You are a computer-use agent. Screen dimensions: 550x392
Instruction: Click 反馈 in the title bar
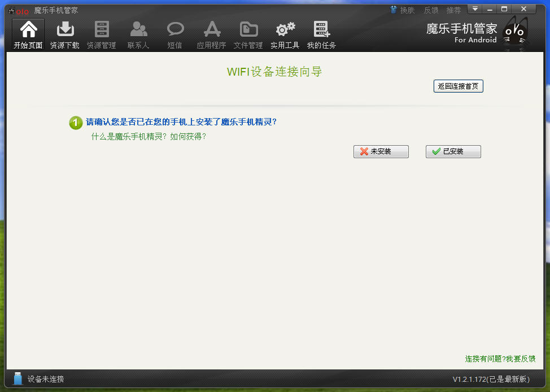[431, 10]
